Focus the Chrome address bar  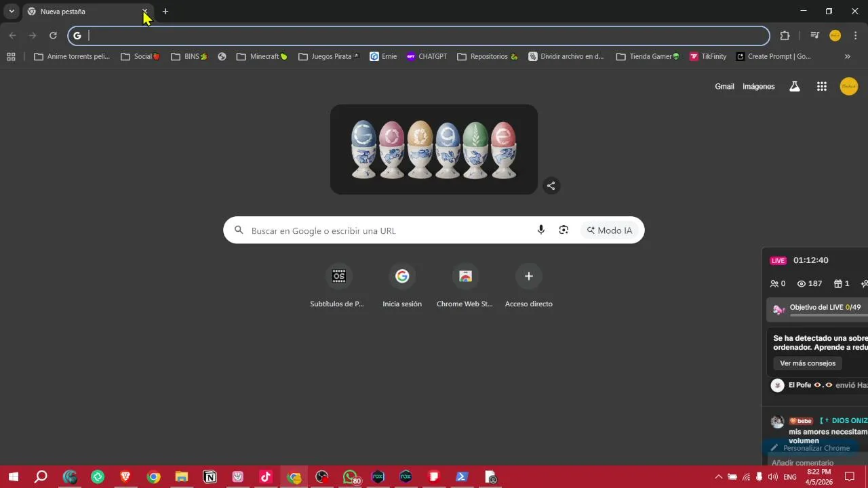(419, 36)
